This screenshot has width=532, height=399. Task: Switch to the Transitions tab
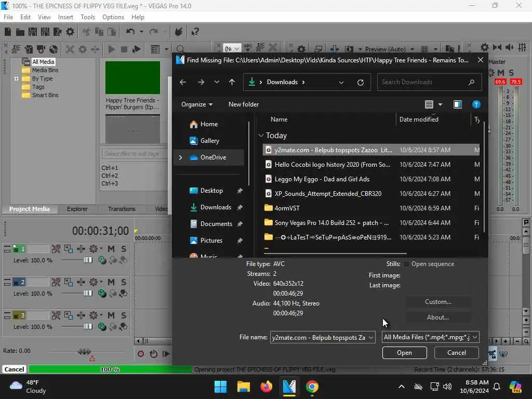(x=122, y=209)
